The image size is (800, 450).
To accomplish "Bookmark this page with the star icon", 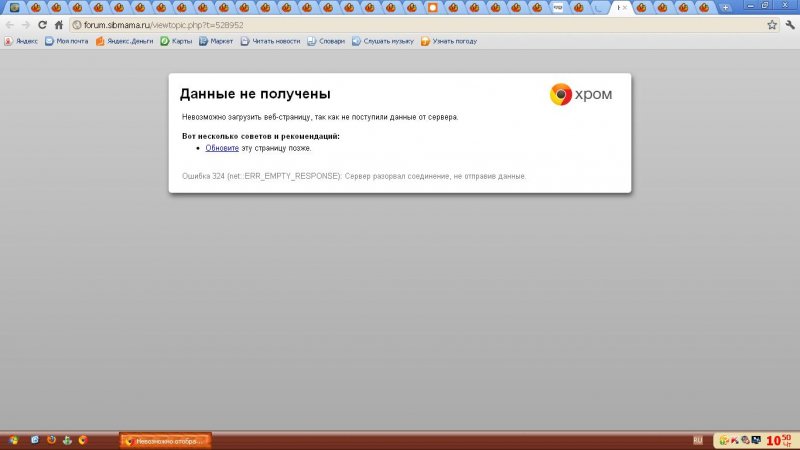I will [x=771, y=24].
